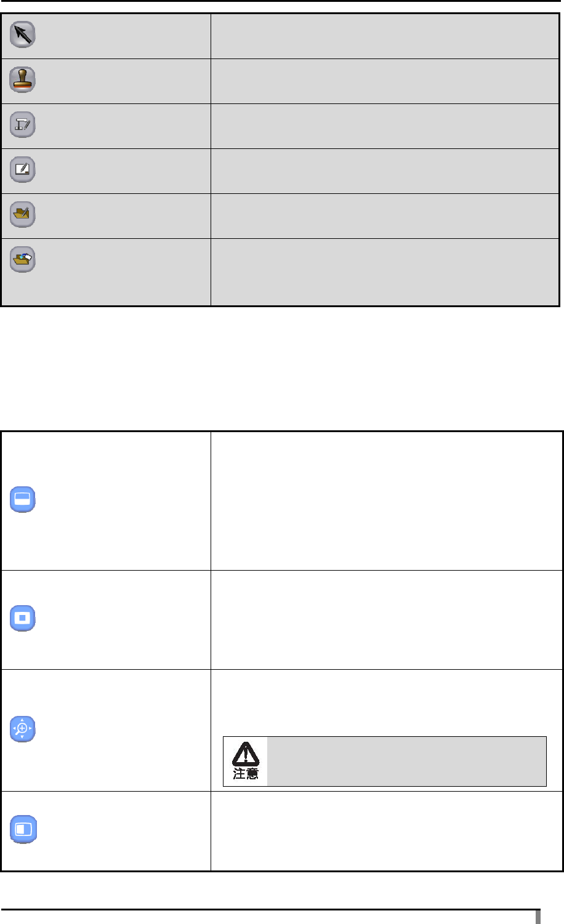Select the description cell beside the stamp icon
The height and width of the screenshot is (924, 564).
[x=385, y=81]
